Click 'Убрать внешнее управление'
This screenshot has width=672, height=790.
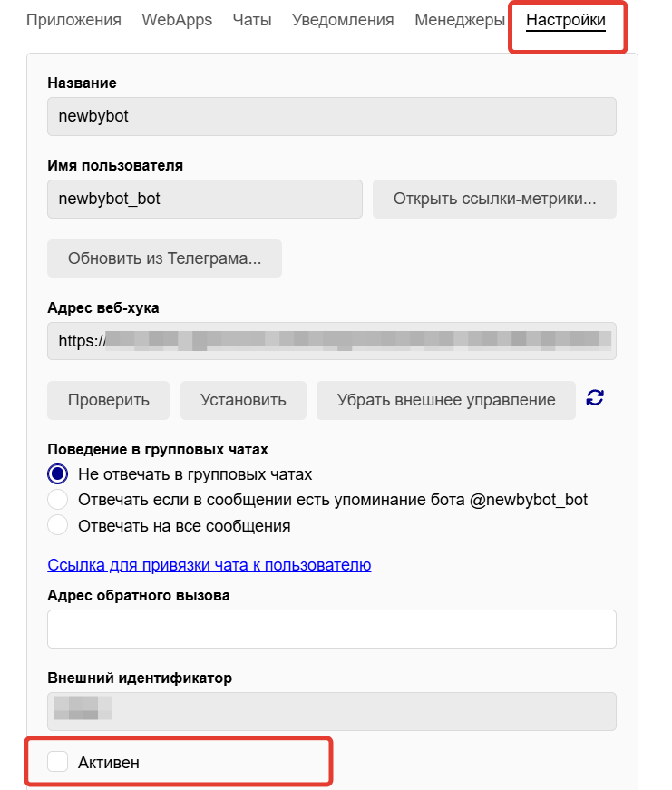point(445,399)
